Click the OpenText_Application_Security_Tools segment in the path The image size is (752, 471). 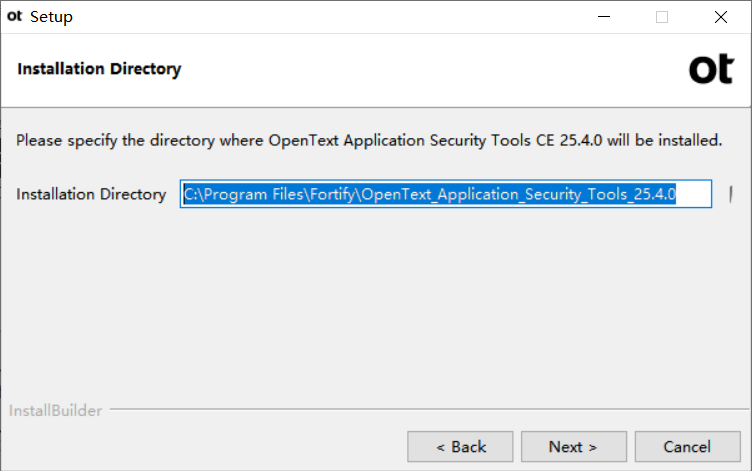point(494,194)
